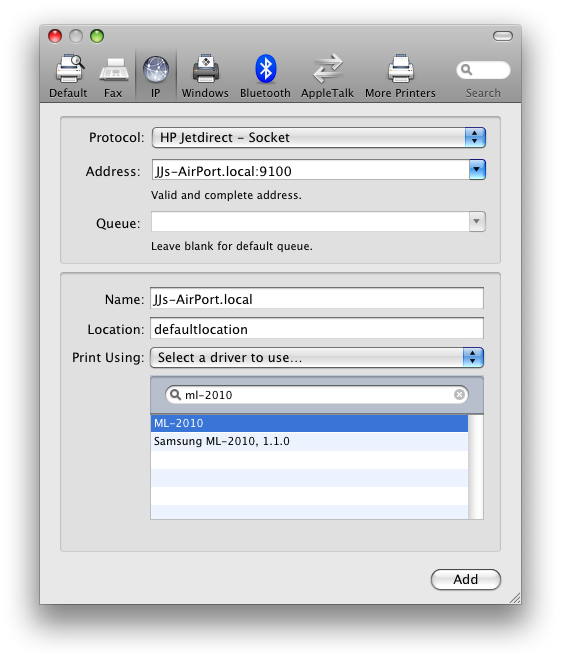
Task: Click the Location field
Action: click(317, 328)
